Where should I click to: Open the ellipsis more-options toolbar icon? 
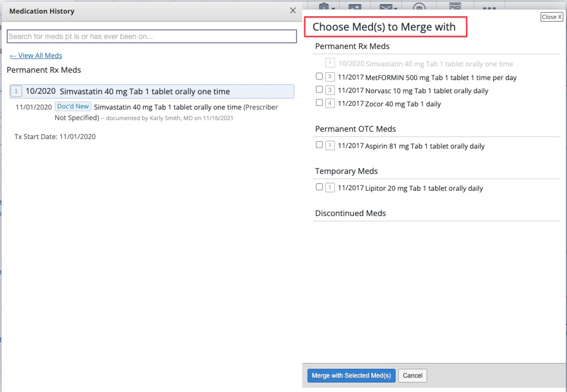coord(489,7)
